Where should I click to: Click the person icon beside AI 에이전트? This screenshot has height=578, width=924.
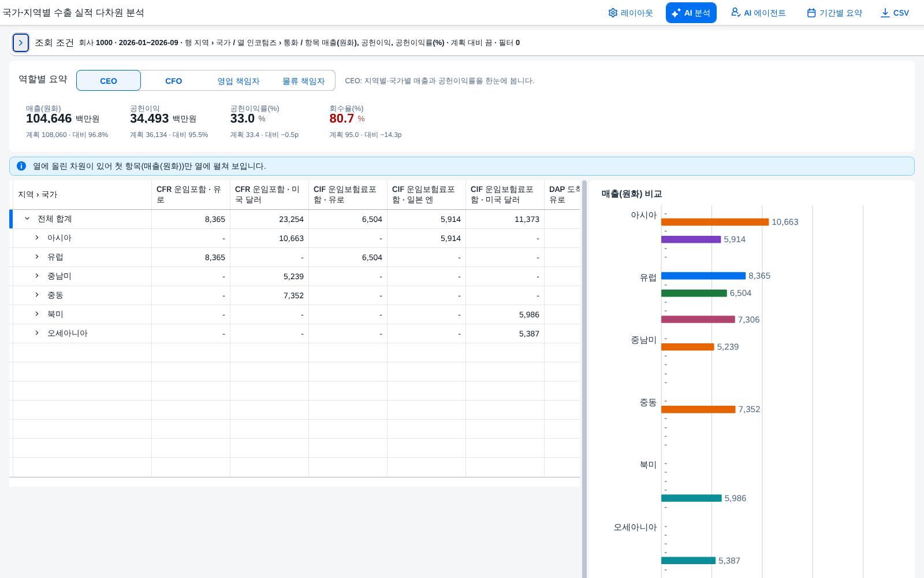[x=736, y=12]
